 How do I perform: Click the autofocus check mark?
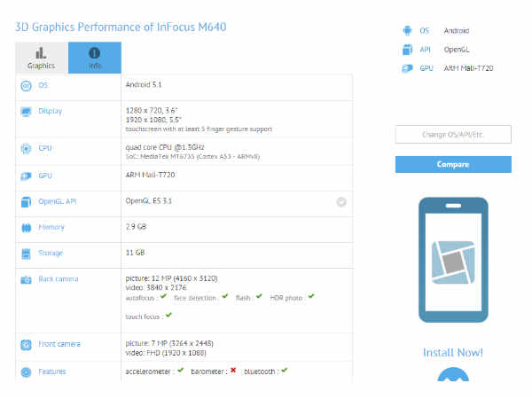163,296
